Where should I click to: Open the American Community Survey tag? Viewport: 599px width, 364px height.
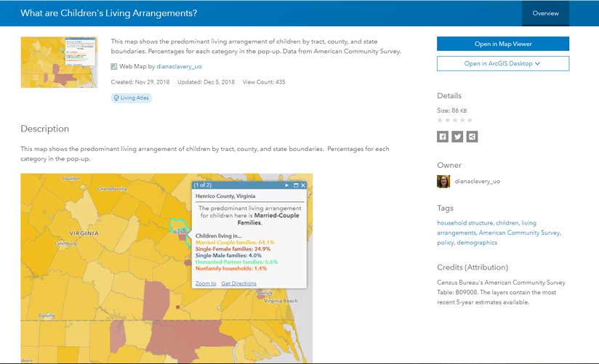click(519, 232)
